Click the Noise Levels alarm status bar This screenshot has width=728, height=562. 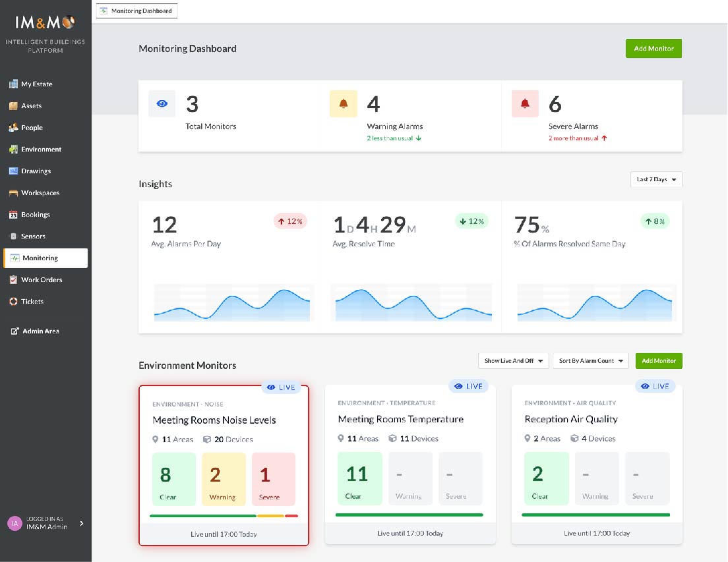coord(224,516)
